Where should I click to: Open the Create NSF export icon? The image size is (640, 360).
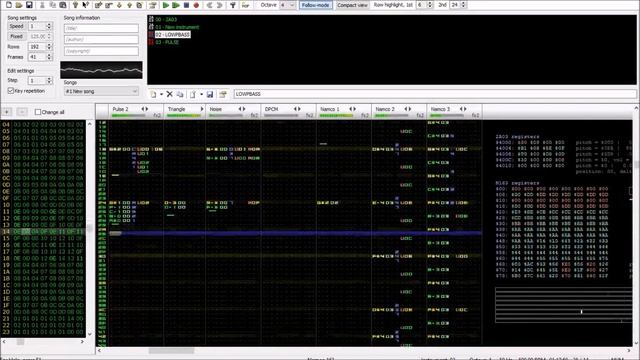click(245, 5)
